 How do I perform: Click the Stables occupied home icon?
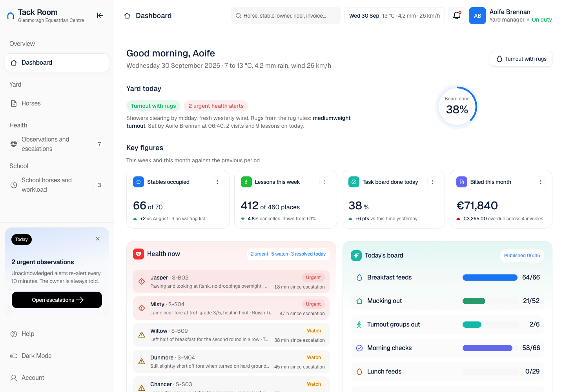coord(139,182)
